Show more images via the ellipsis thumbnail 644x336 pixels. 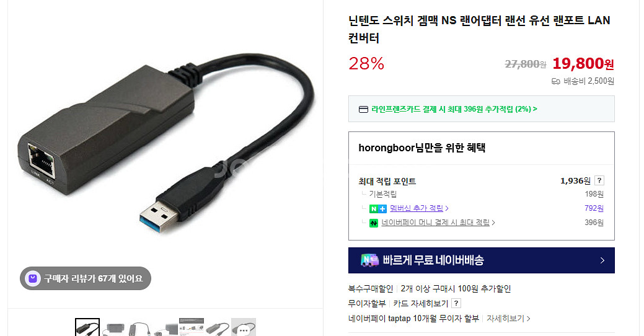[x=244, y=327]
